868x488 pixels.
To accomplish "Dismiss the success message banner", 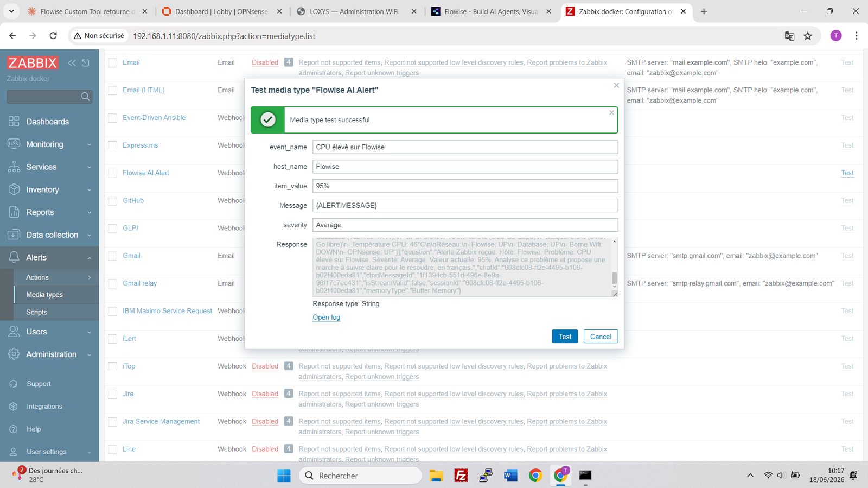I will [x=611, y=113].
